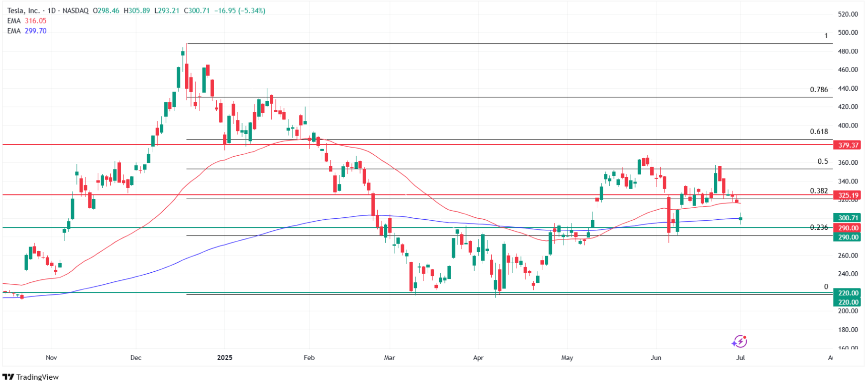
Task: Click the 460.00 price axis label
Action: 848,70
